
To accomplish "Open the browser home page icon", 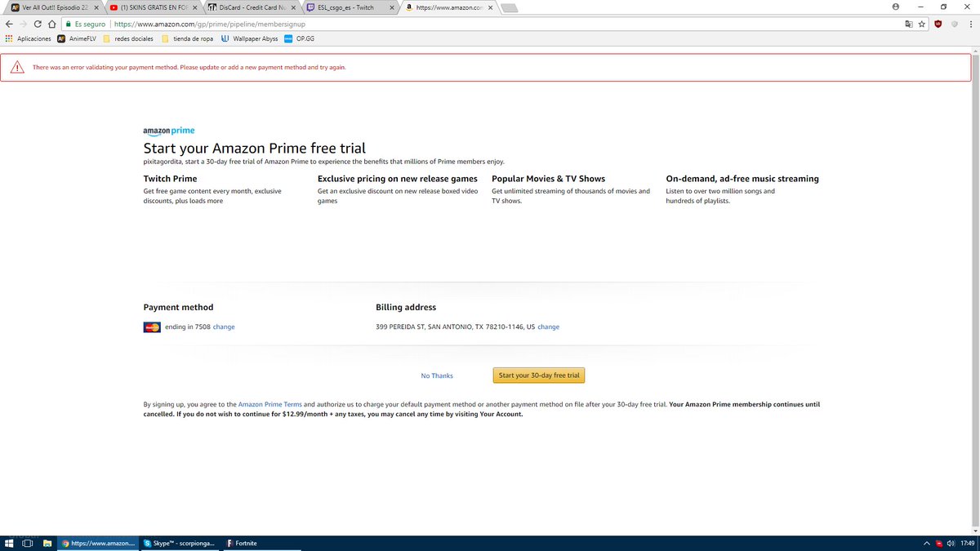I will [x=52, y=24].
